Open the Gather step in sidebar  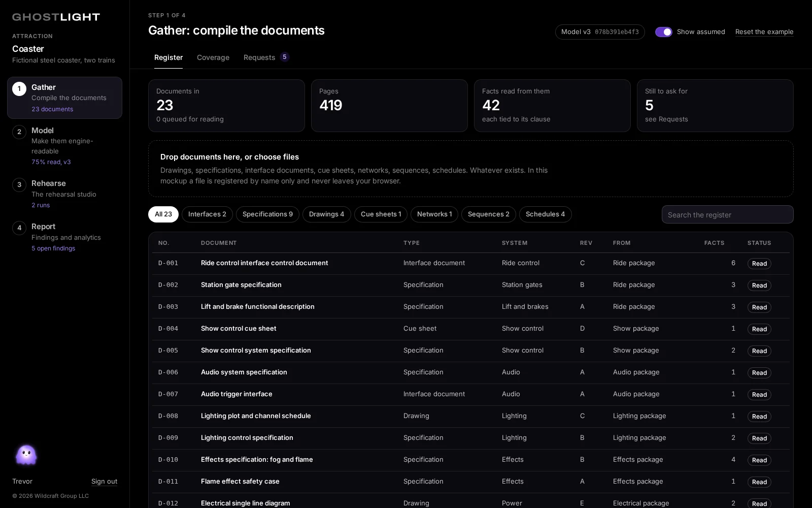point(64,98)
